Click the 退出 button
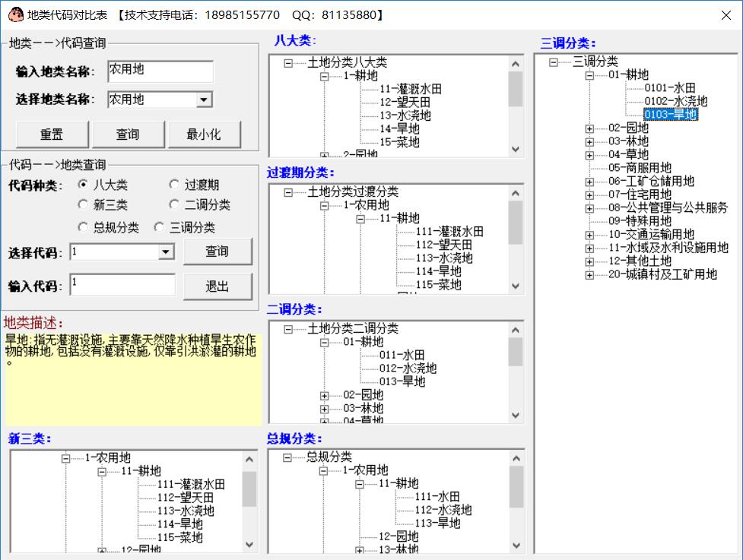Image resolution: width=743 pixels, height=560 pixels. [218, 286]
